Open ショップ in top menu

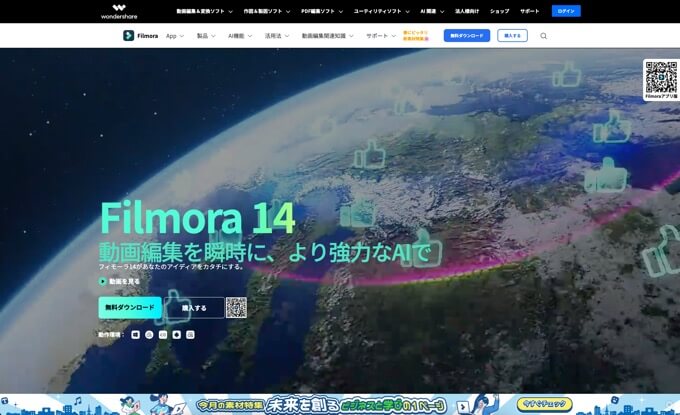pos(500,11)
